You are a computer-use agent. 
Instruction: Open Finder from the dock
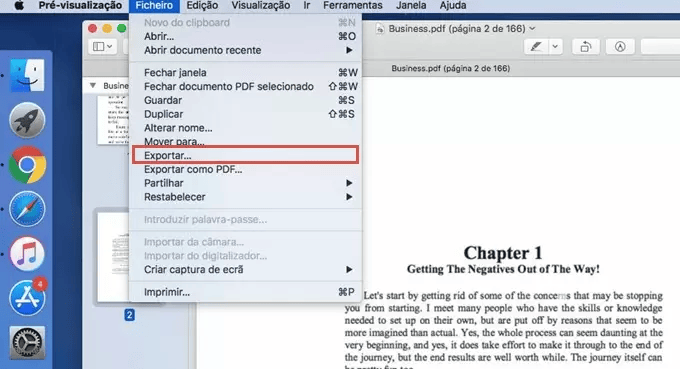click(27, 75)
